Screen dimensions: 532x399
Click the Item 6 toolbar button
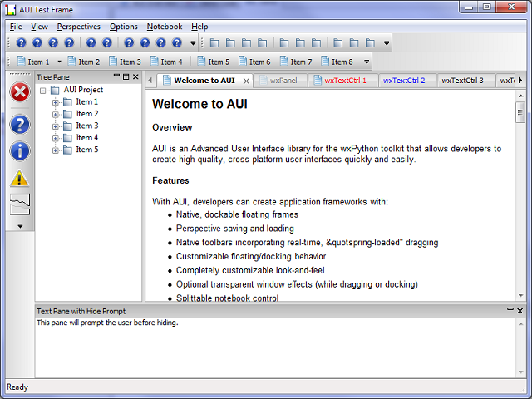[x=254, y=62]
